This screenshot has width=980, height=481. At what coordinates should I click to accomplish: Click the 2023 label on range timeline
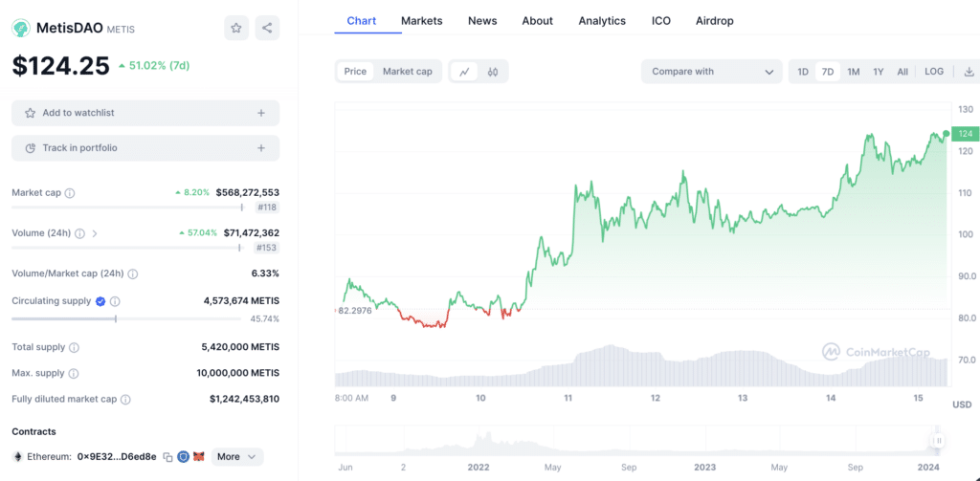tap(703, 468)
